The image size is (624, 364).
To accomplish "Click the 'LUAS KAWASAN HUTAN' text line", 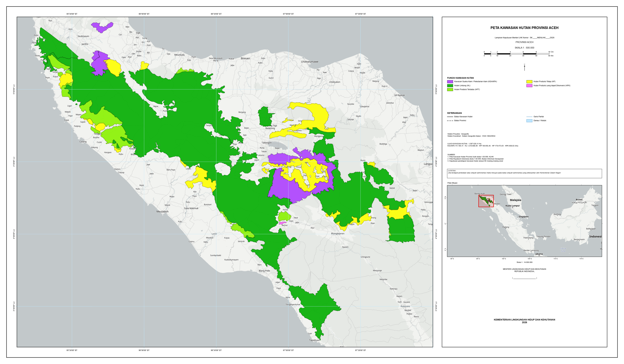I will click(464, 144).
